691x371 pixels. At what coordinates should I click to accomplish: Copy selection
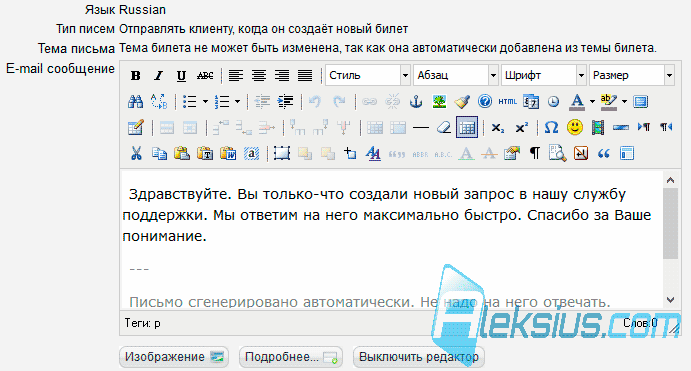pos(159,154)
